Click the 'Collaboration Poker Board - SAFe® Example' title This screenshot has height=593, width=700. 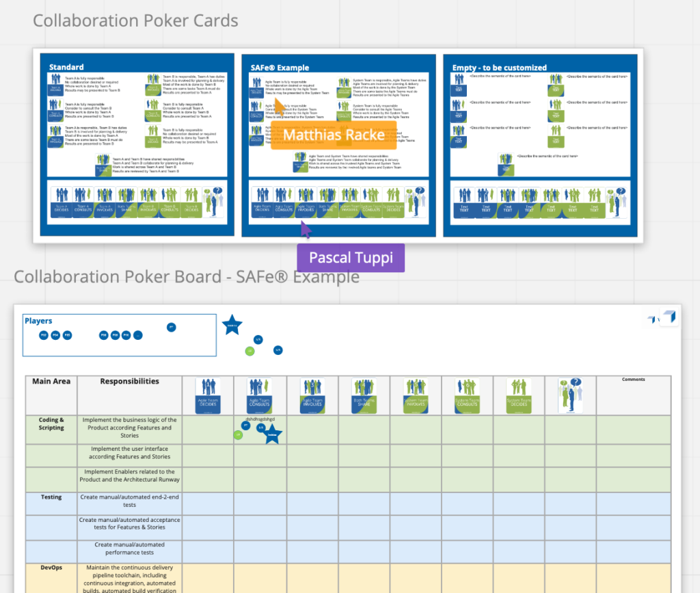(x=187, y=277)
